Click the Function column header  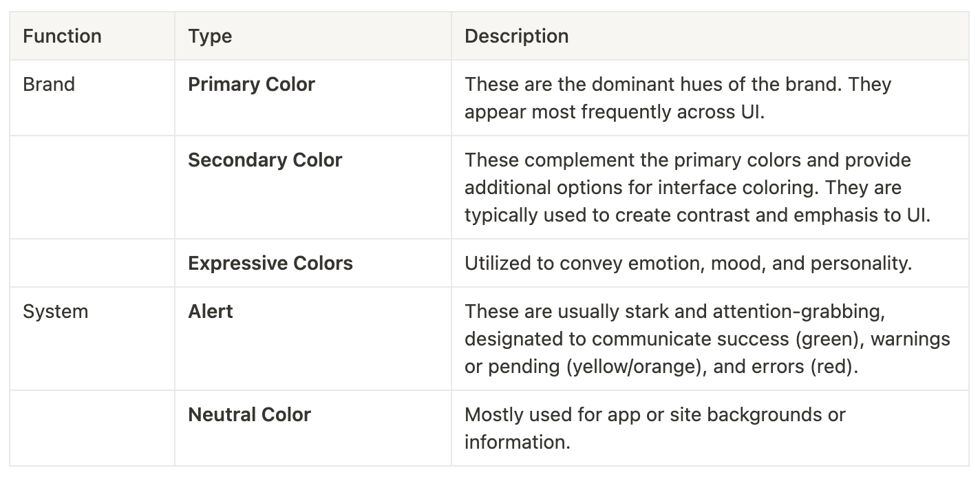tap(92, 36)
